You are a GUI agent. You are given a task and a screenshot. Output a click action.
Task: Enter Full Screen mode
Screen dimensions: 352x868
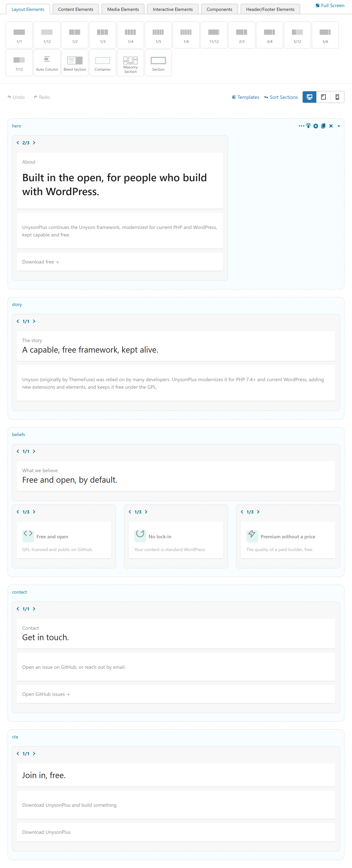(x=330, y=5)
